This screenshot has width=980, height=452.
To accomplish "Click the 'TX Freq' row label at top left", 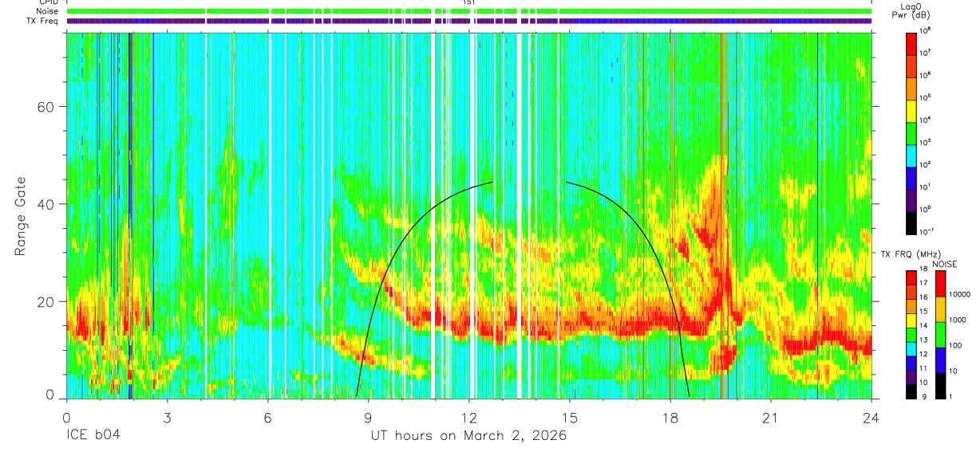I will click(42, 21).
